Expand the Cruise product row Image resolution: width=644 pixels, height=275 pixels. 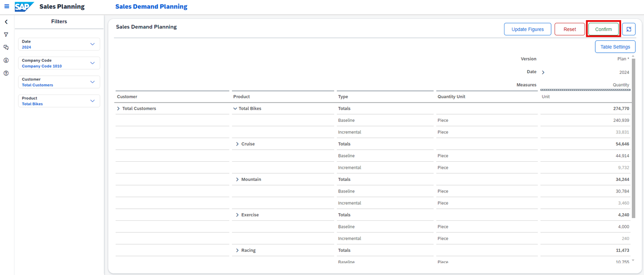[x=237, y=144]
